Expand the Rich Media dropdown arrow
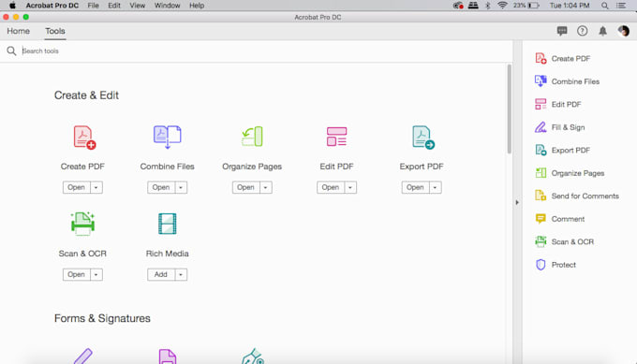This screenshot has width=637, height=364. point(181,275)
